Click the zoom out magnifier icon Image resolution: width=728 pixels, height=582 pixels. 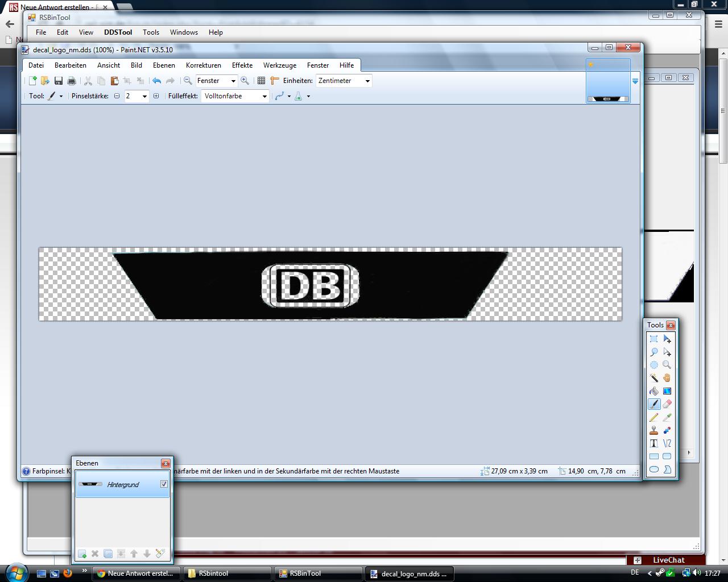(x=188, y=81)
